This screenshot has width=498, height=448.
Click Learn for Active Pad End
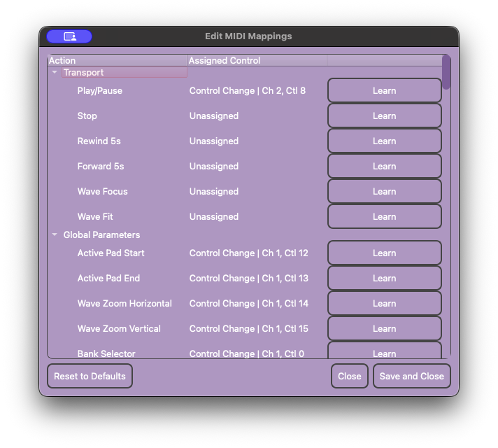(x=384, y=278)
